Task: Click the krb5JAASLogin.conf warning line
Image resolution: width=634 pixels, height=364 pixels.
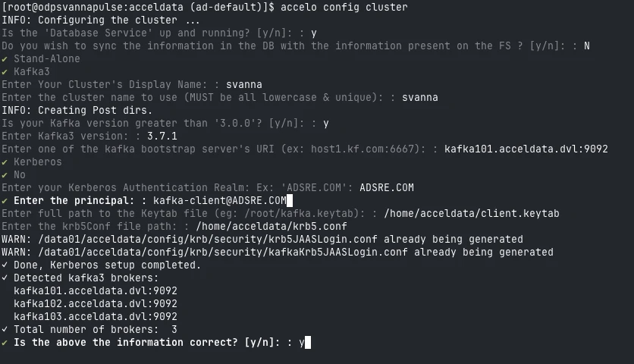Action: click(x=262, y=239)
